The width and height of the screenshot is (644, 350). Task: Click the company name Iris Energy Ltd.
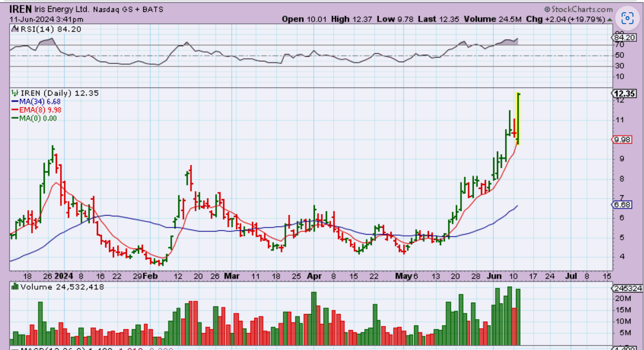tap(62, 9)
